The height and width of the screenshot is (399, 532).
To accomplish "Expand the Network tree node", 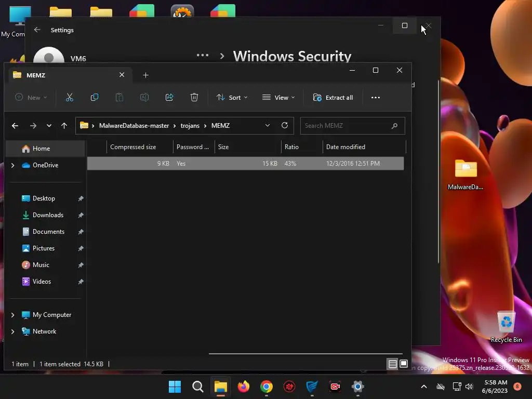I will click(x=12, y=331).
